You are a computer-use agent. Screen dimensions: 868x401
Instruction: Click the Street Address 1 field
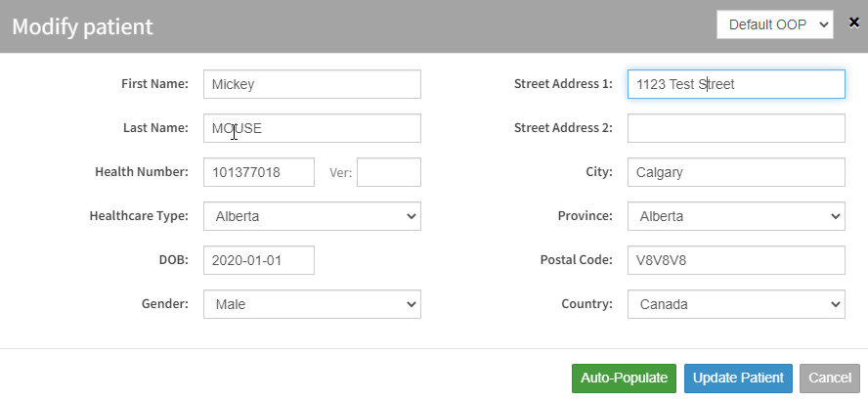(x=736, y=84)
